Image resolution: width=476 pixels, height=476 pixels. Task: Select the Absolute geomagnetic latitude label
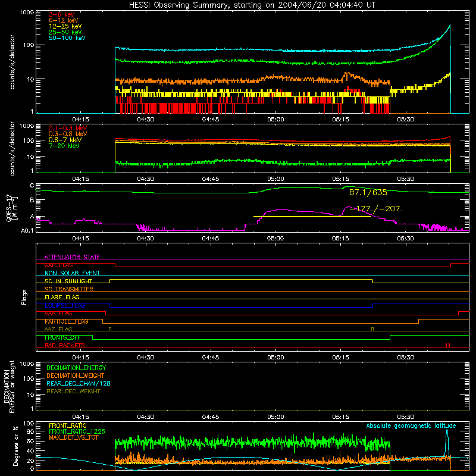pos(411,426)
